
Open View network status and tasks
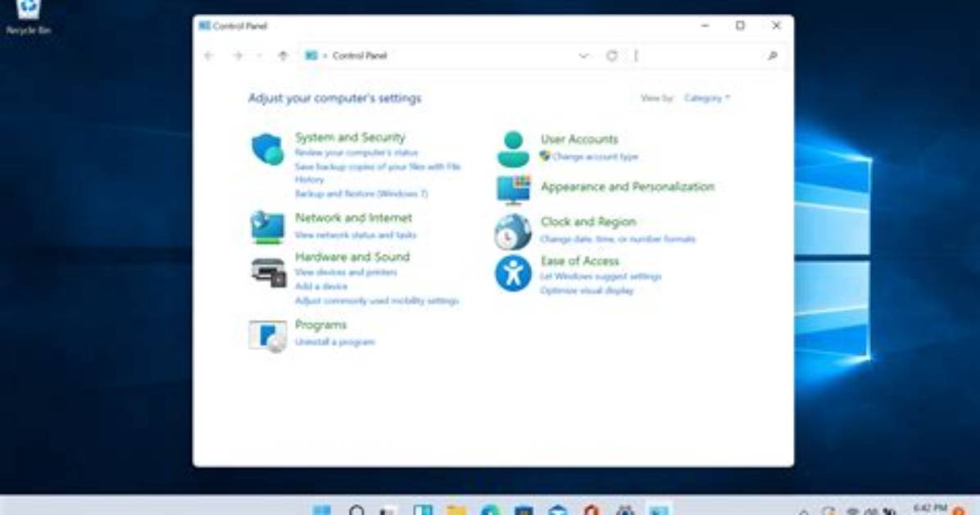[355, 235]
